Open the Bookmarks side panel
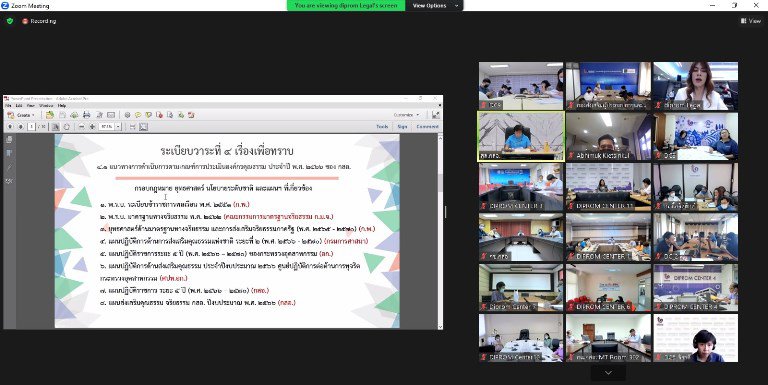The height and width of the screenshot is (385, 768). coord(9,153)
